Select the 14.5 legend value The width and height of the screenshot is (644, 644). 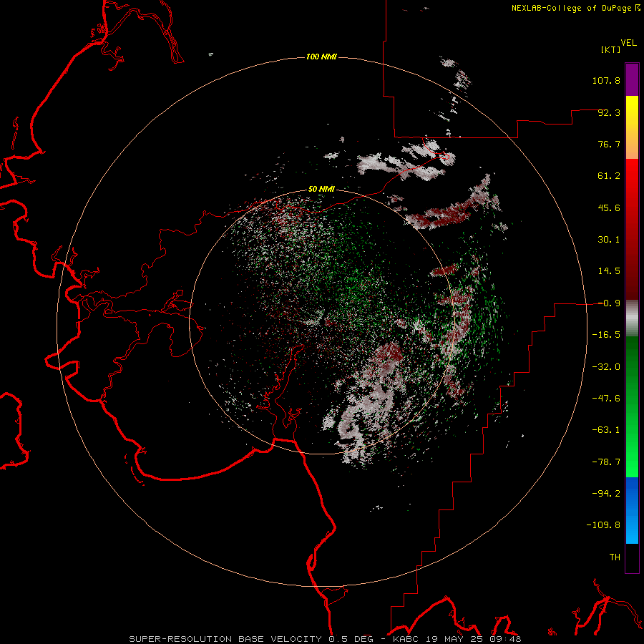[609, 271]
